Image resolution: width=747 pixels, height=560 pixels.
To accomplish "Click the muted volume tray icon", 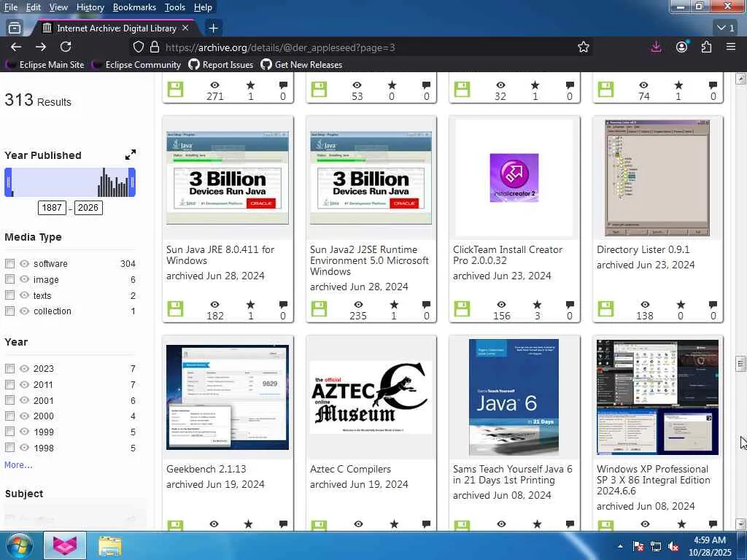I will pyautogui.click(x=673, y=547).
